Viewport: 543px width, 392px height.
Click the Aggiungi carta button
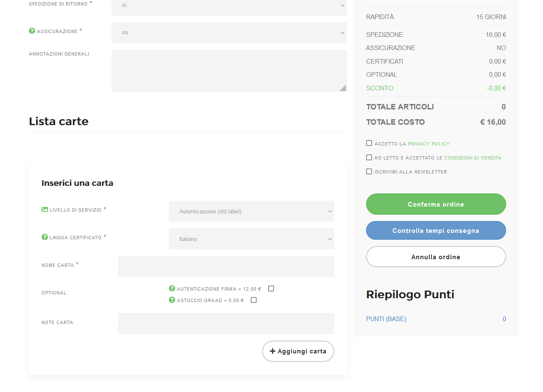tap(298, 351)
